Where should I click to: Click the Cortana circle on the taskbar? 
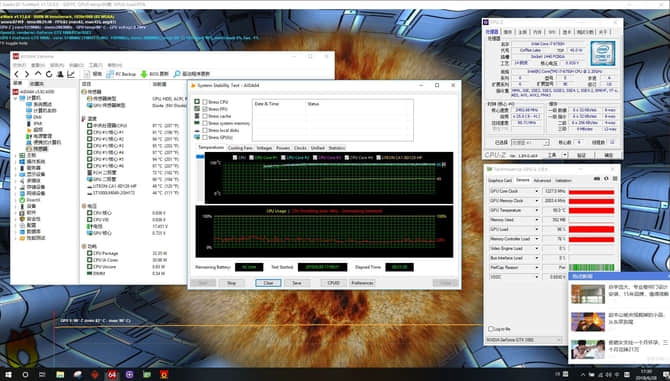tap(25, 375)
